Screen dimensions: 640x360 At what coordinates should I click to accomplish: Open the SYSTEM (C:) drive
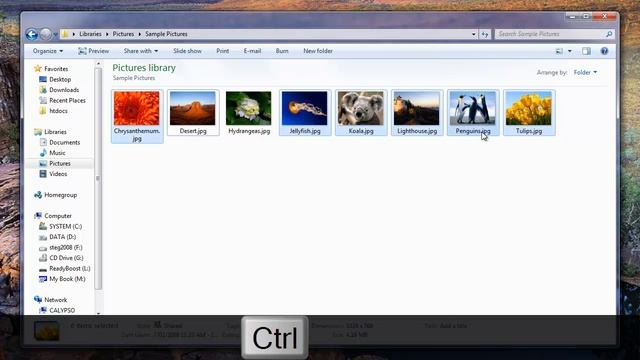(65, 227)
